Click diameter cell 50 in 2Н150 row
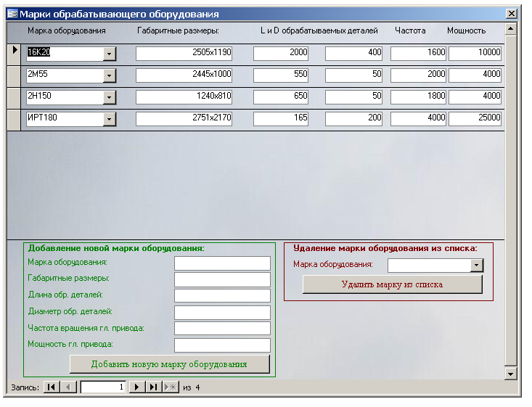 [x=354, y=97]
